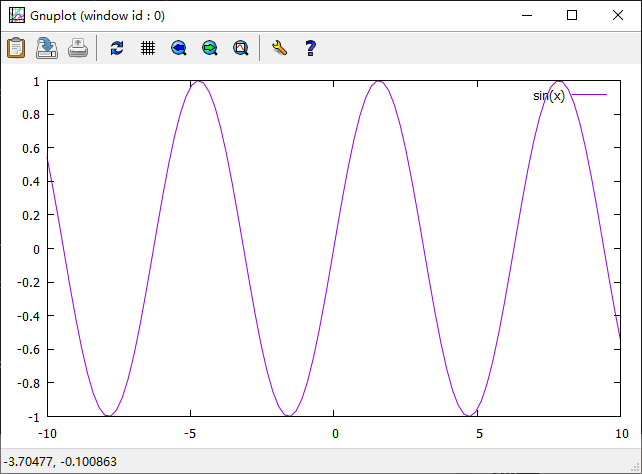Click the purple legend line sample
The height and width of the screenshot is (474, 642).
point(589,95)
